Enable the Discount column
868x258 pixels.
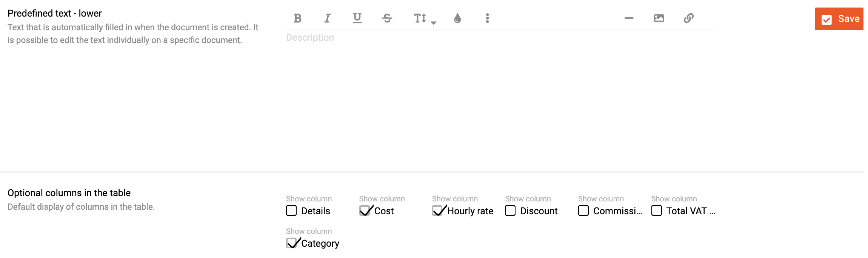510,210
